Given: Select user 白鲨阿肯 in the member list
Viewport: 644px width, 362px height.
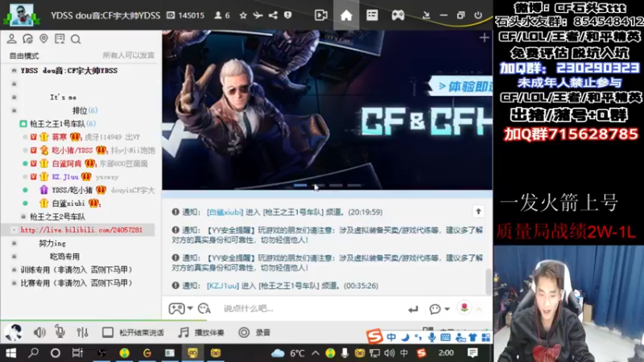Looking at the screenshot, I should point(67,163).
